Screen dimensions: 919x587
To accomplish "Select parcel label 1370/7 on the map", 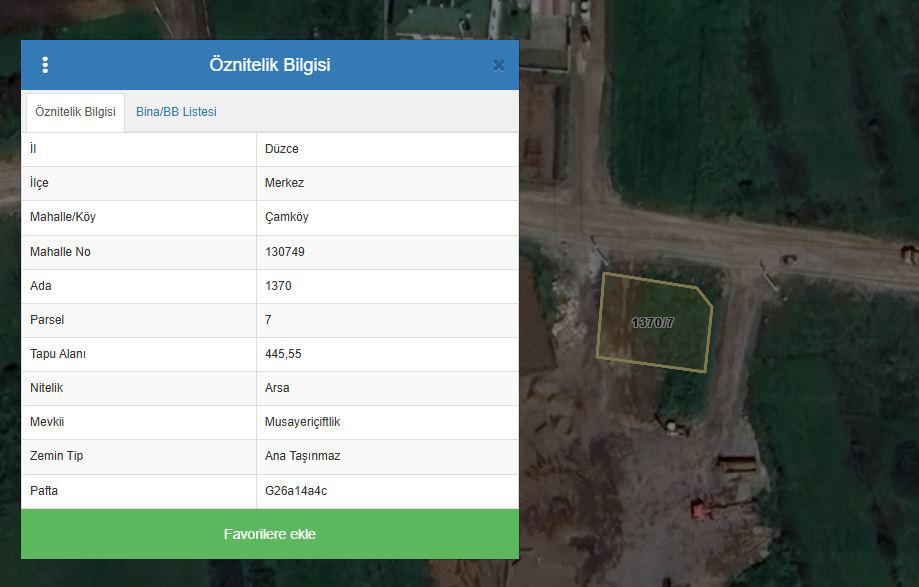I will tap(653, 323).
